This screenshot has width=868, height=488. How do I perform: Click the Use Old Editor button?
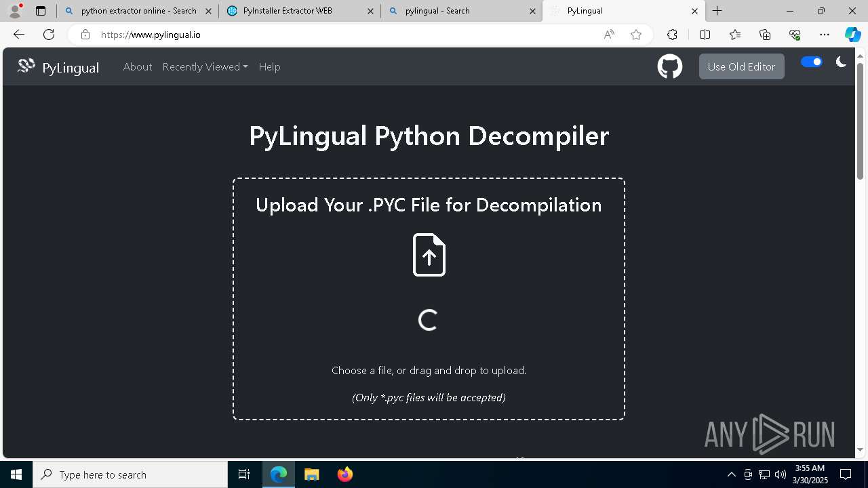click(x=741, y=66)
